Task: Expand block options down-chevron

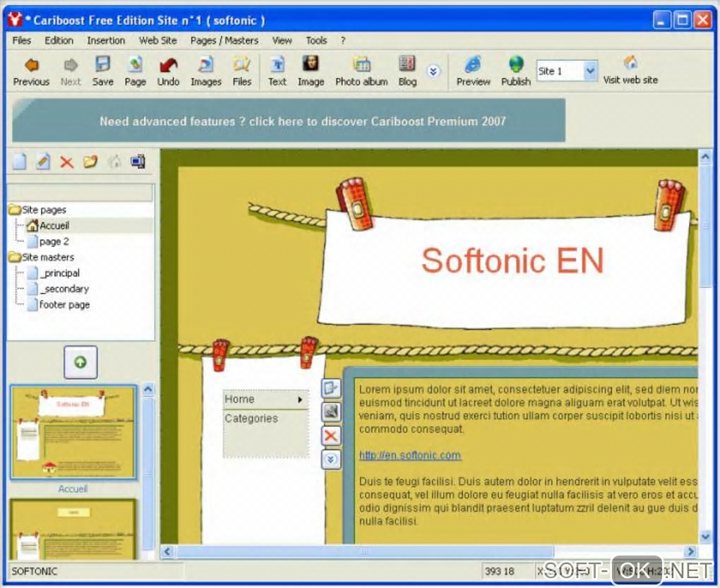Action: tap(331, 459)
